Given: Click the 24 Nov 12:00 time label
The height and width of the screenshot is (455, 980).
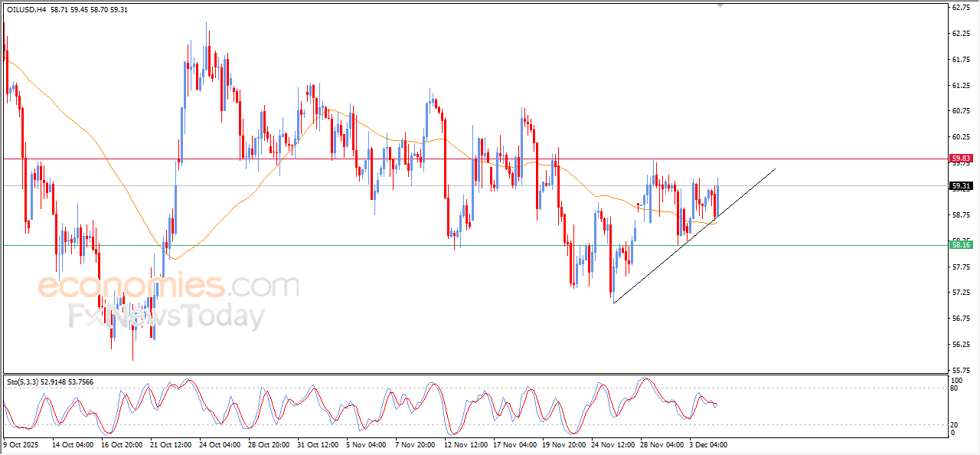Looking at the screenshot, I should (612, 444).
